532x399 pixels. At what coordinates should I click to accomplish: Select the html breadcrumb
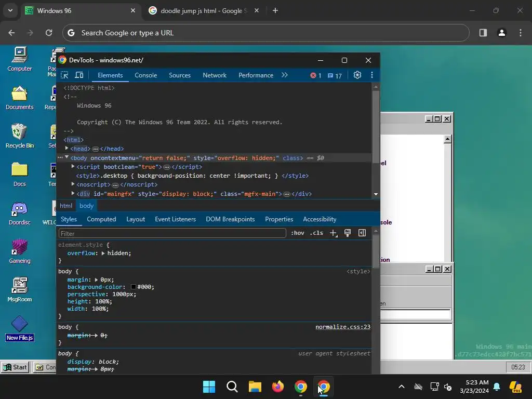point(66,206)
